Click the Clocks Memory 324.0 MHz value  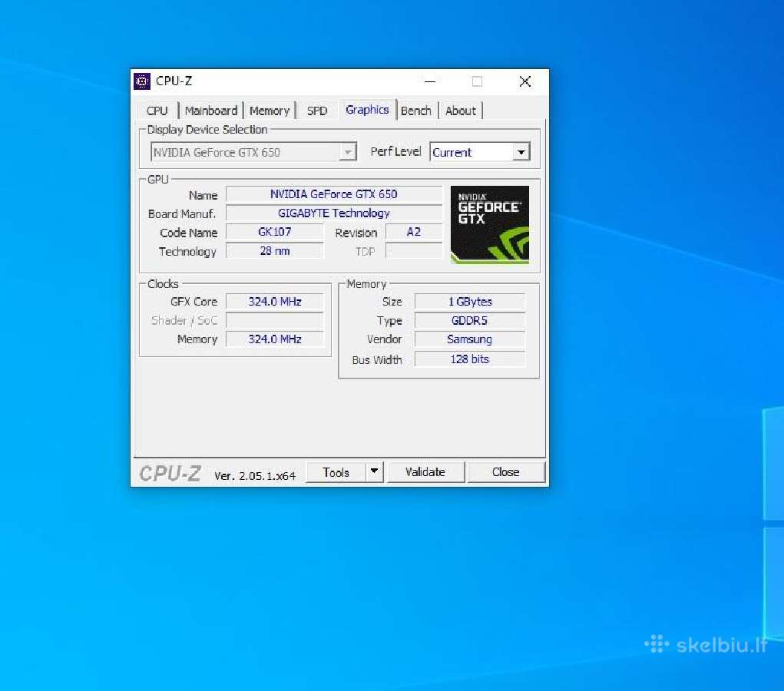click(274, 339)
